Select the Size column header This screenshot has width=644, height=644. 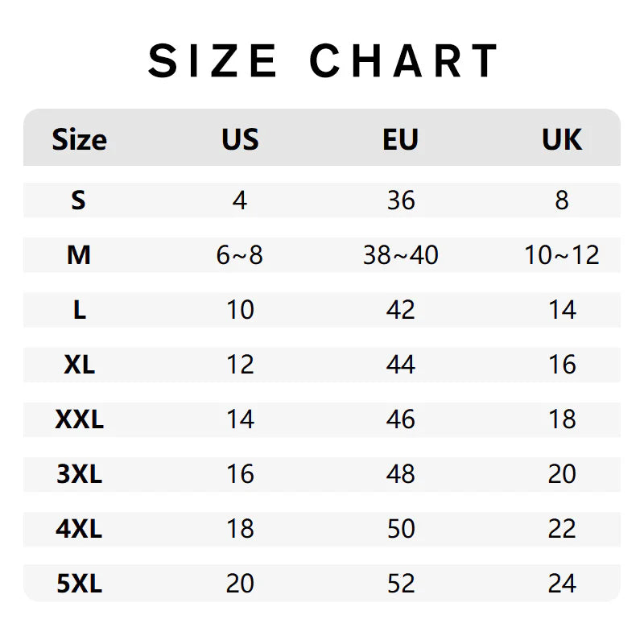point(79,140)
